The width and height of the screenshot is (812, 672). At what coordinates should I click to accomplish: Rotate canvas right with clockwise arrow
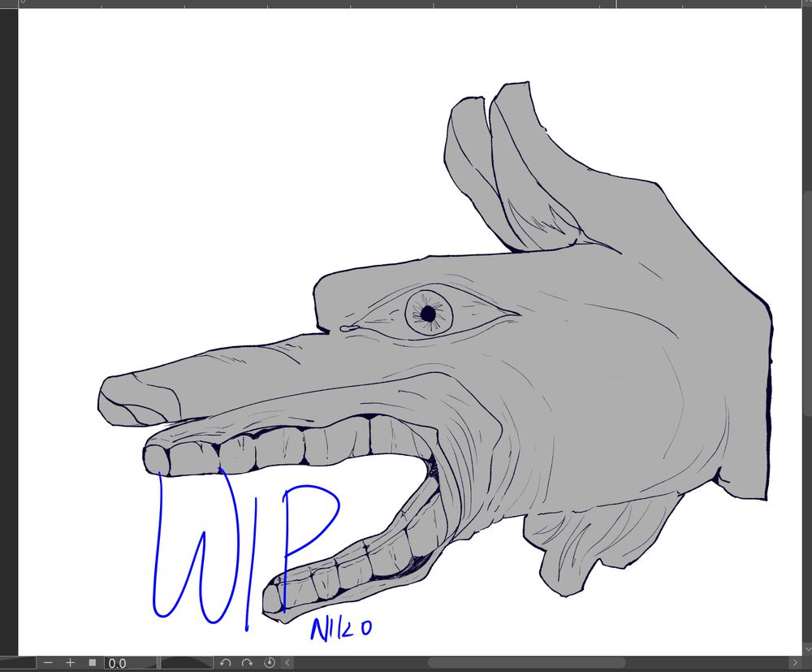247,663
